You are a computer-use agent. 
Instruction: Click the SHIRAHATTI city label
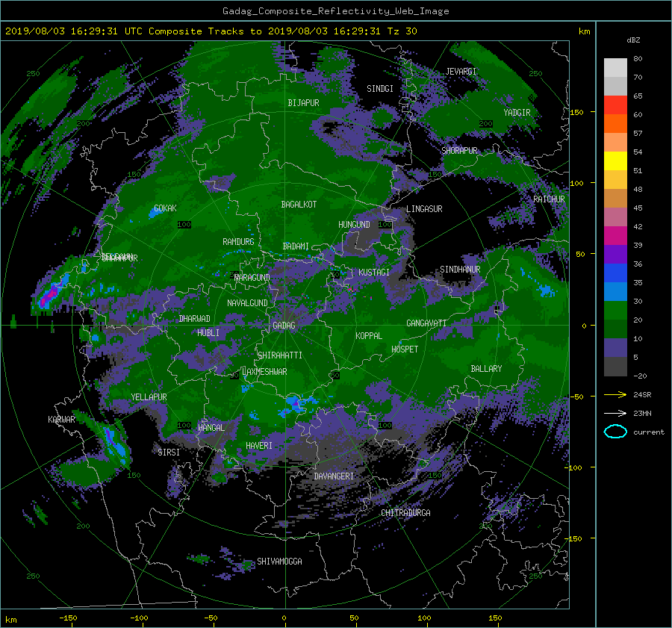pos(280,355)
